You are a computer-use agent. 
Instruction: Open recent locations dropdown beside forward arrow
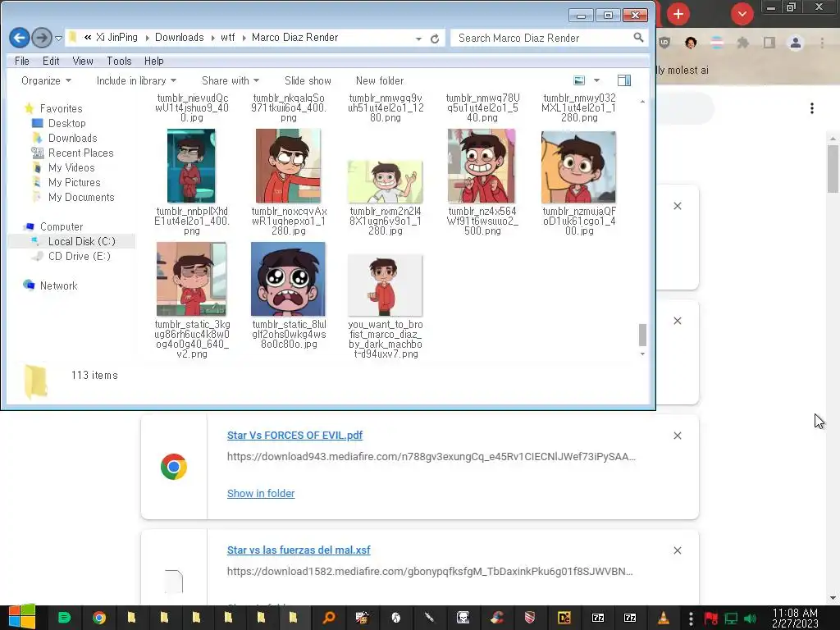coord(58,38)
